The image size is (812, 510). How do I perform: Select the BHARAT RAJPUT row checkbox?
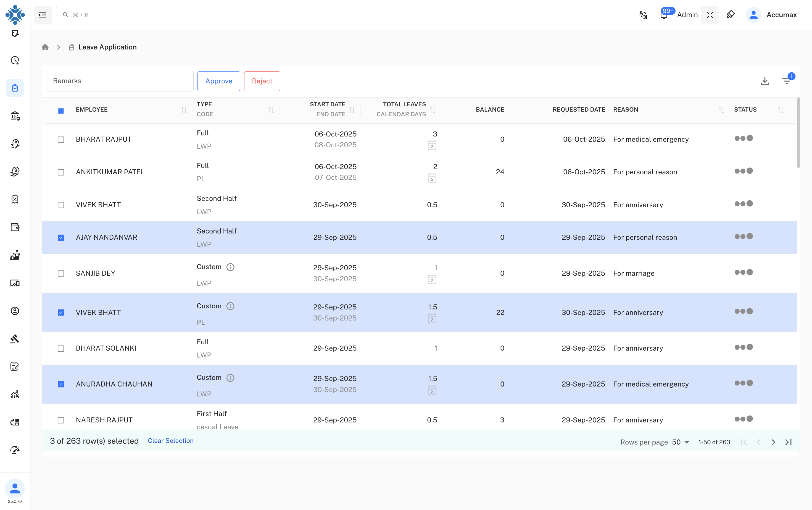(61, 140)
